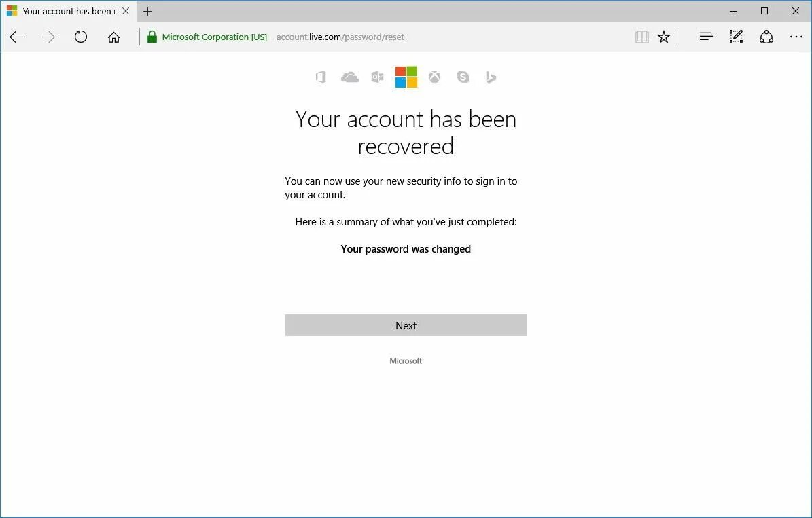Image resolution: width=812 pixels, height=518 pixels.
Task: Open a new tab with plus
Action: coord(147,11)
